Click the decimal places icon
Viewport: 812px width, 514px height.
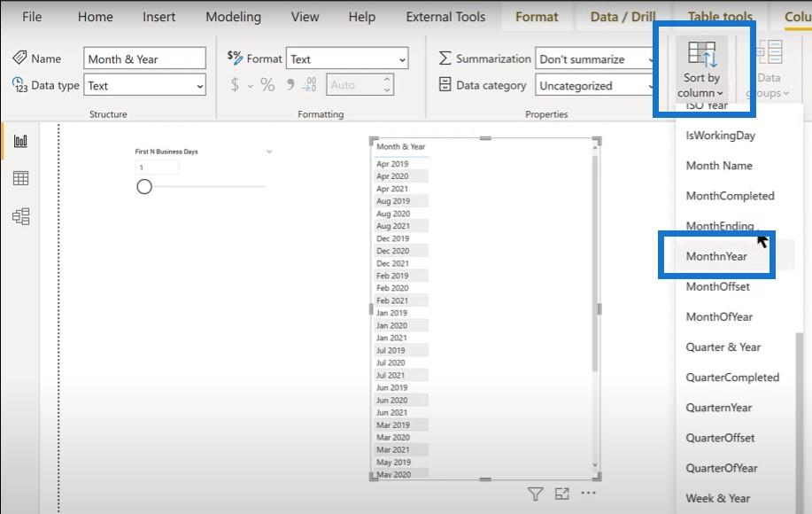(310, 84)
